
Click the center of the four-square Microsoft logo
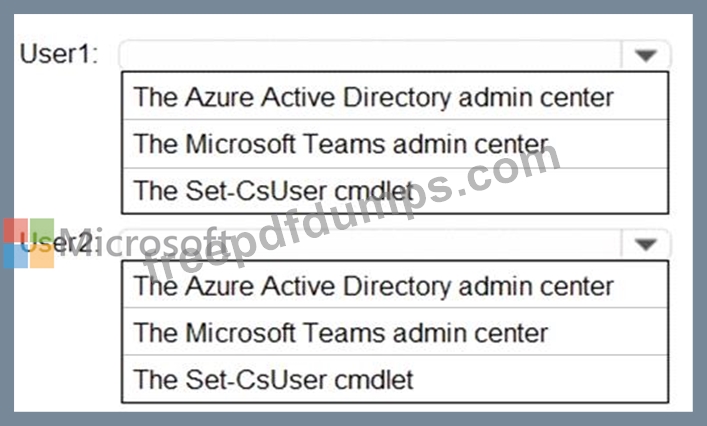[28, 244]
